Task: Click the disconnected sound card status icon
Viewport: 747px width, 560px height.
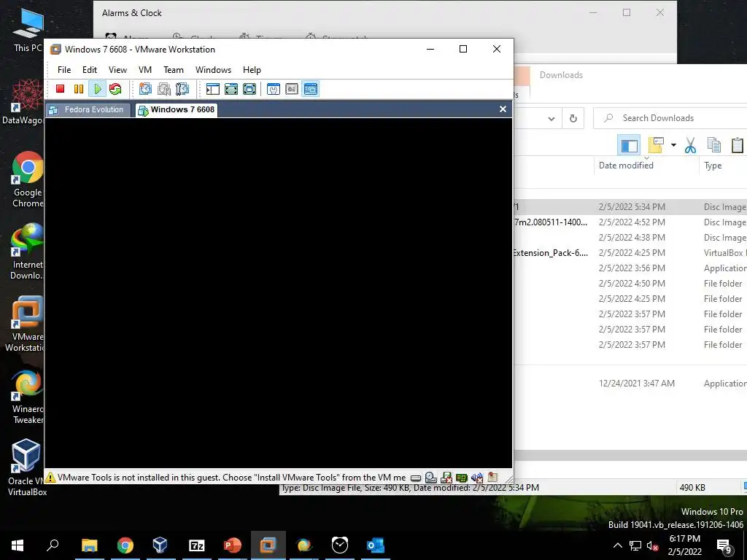Action: [477, 477]
